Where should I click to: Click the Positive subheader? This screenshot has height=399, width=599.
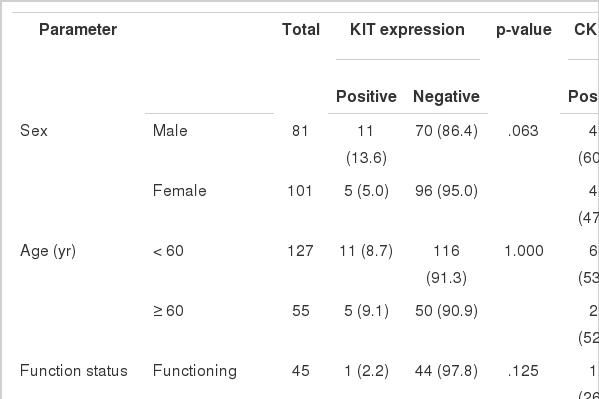366,96
